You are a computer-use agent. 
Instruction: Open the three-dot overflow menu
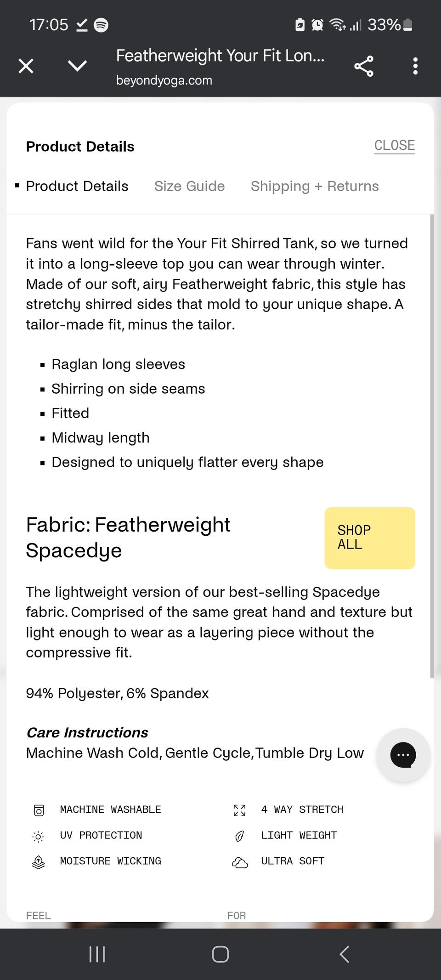click(x=415, y=66)
